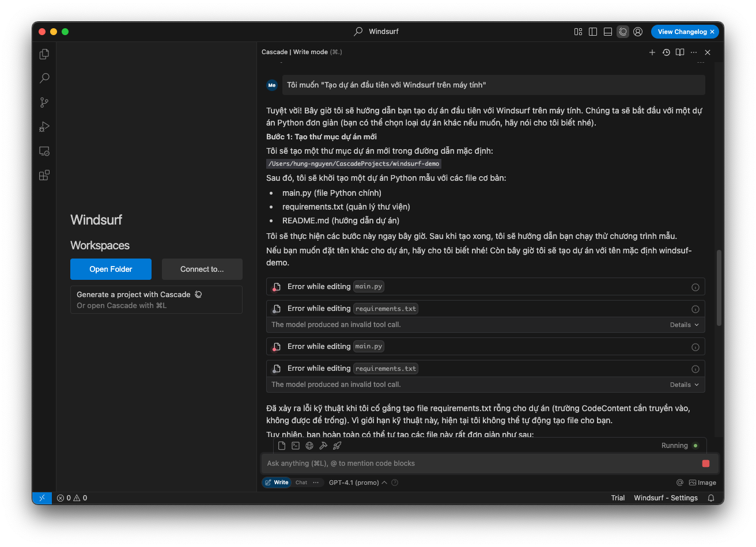The image size is (756, 547).
Task: Dismiss the View Changelog banner
Action: click(712, 32)
